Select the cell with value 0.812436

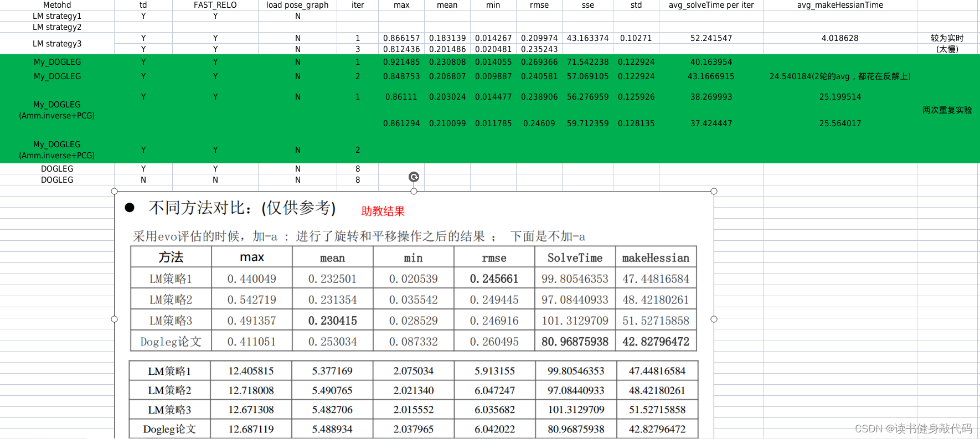coord(401,49)
